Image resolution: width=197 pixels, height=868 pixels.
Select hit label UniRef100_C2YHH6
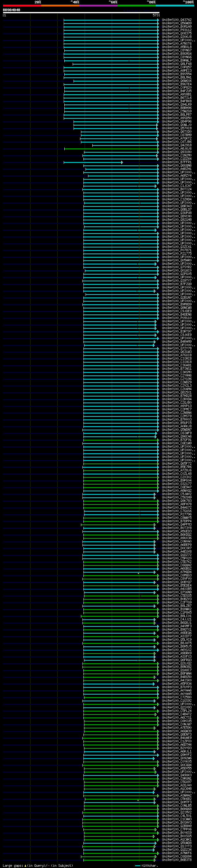point(177,375)
